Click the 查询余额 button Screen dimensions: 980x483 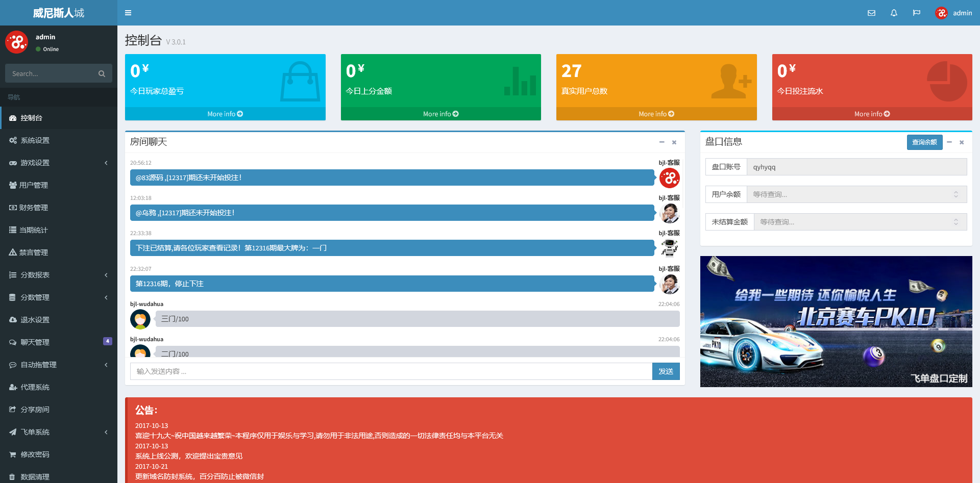924,142
